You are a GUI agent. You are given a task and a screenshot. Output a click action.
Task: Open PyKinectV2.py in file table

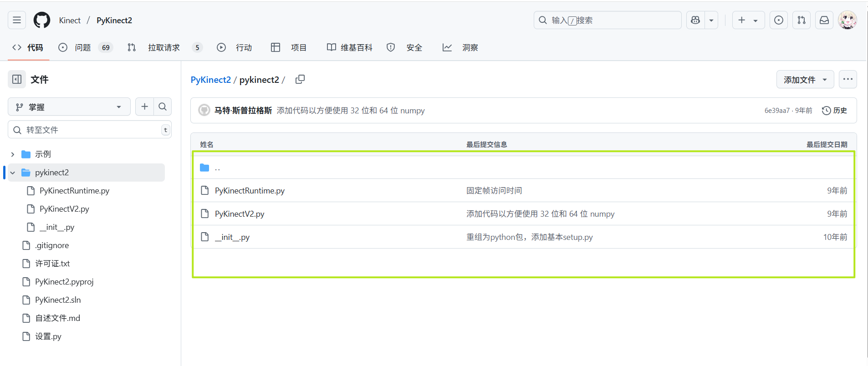click(240, 214)
